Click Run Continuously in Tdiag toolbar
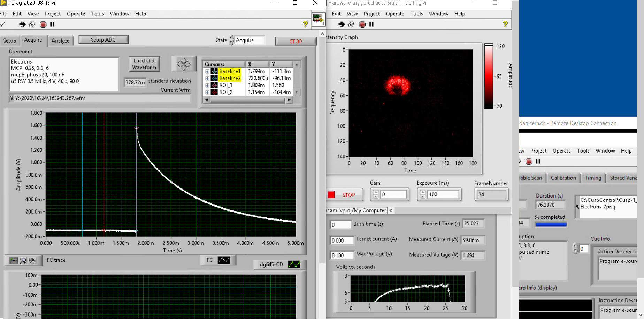Image resolution: width=644 pixels, height=319 pixels. click(32, 24)
